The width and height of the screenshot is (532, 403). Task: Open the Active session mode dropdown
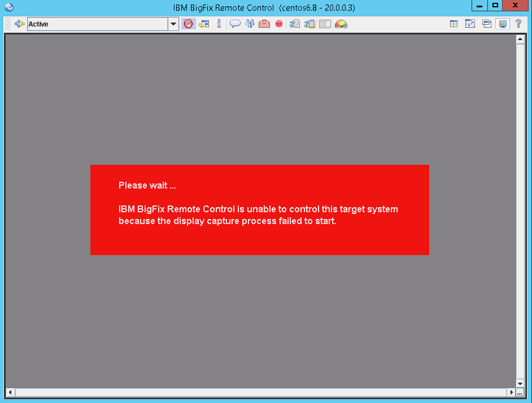point(173,24)
